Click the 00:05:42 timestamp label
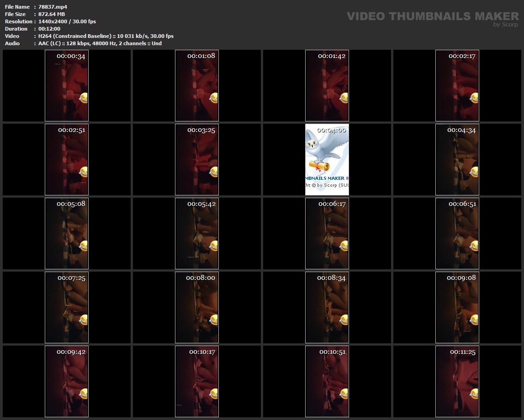 click(x=201, y=204)
